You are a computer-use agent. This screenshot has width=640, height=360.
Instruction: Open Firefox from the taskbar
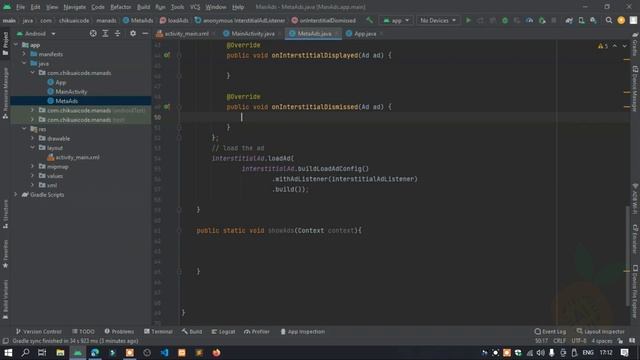216,353
